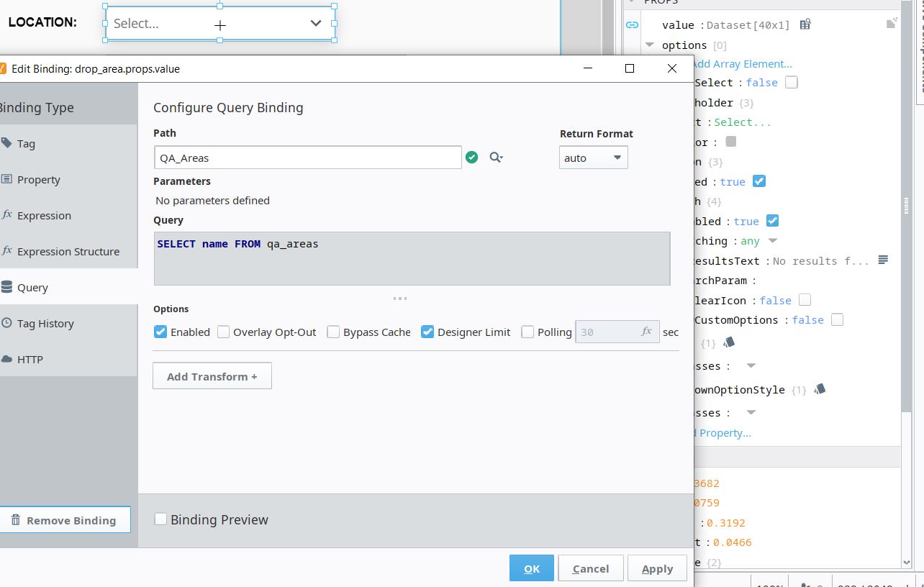Screen dimensions: 924x587
Task: Click the Apply button
Action: 657,568
